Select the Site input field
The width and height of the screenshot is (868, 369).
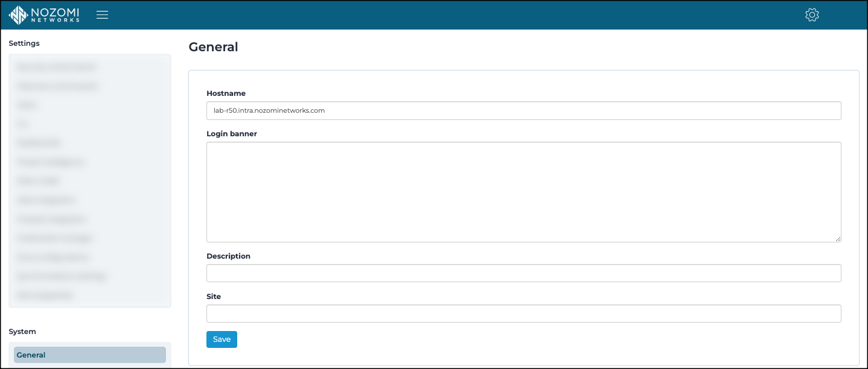[x=523, y=314]
